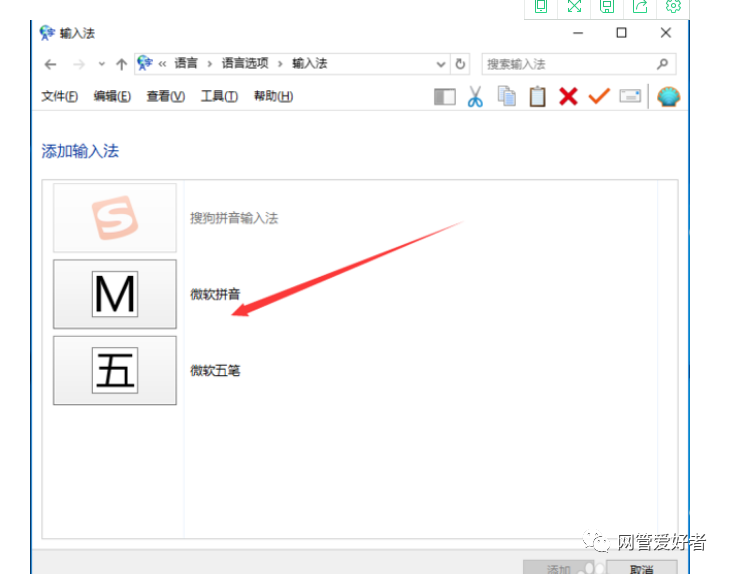Go up one folder level
The height and width of the screenshot is (574, 730).
122,64
